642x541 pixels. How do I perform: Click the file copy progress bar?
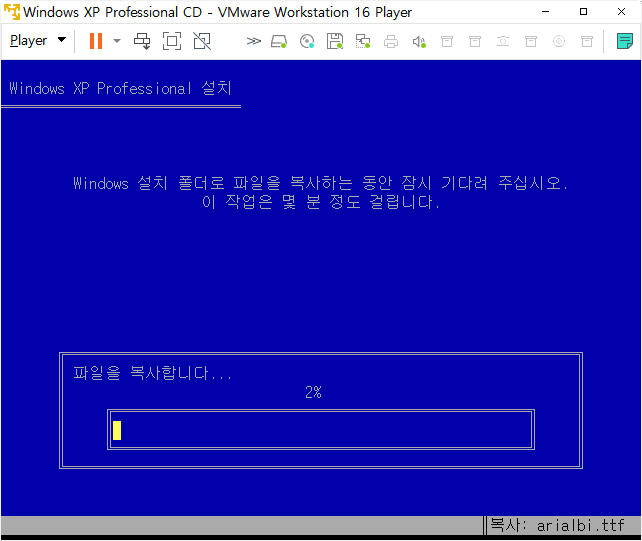(x=321, y=430)
